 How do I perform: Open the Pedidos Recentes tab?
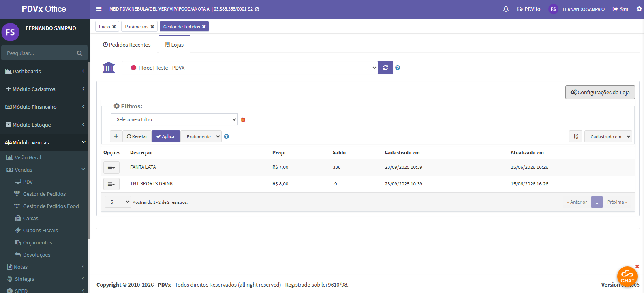pos(126,45)
